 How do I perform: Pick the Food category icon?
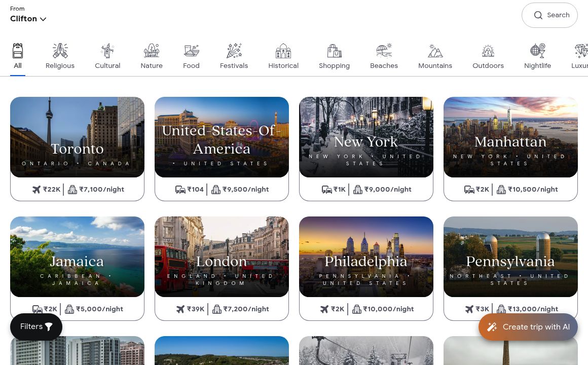[x=191, y=51]
